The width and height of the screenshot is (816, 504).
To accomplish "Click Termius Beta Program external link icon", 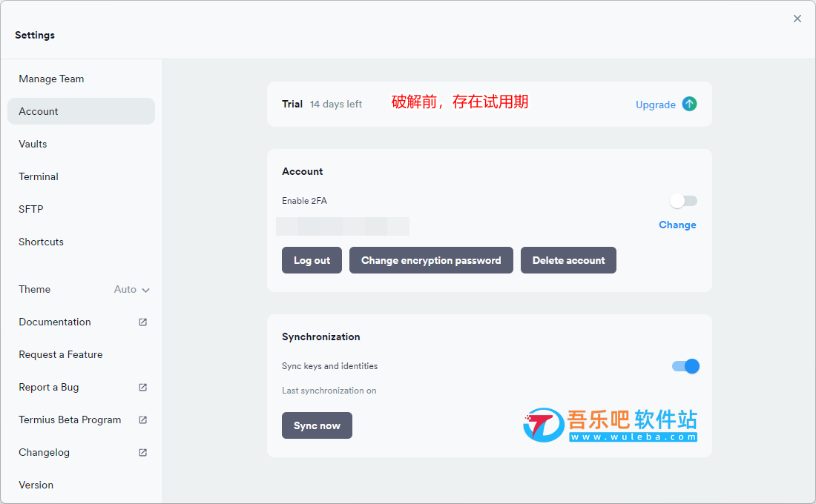I will click(x=143, y=420).
